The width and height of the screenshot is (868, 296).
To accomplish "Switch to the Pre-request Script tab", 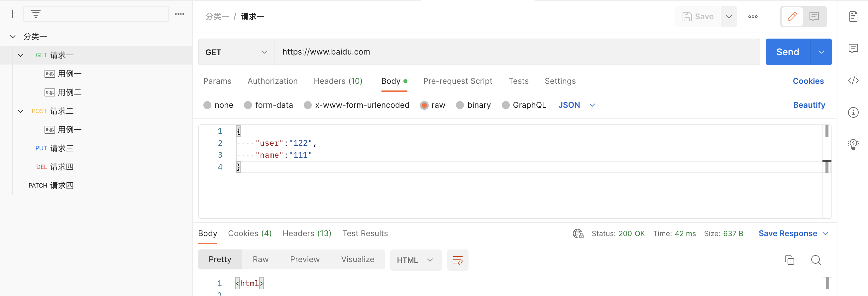I will [x=457, y=81].
